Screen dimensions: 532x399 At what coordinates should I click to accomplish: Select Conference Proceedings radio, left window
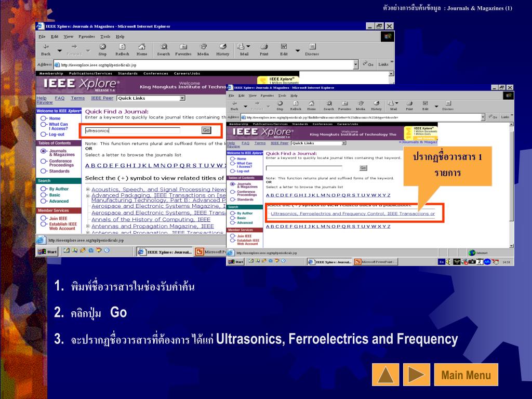(x=44, y=161)
